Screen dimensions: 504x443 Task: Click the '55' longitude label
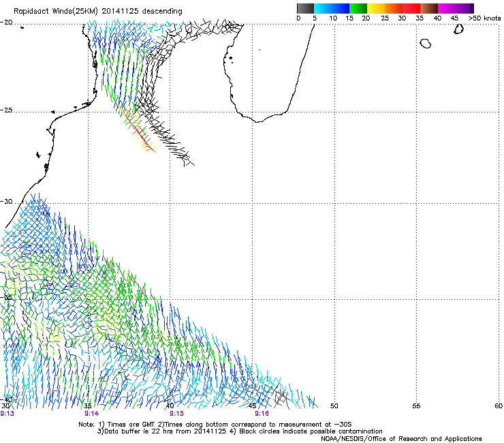pyautogui.click(x=416, y=406)
